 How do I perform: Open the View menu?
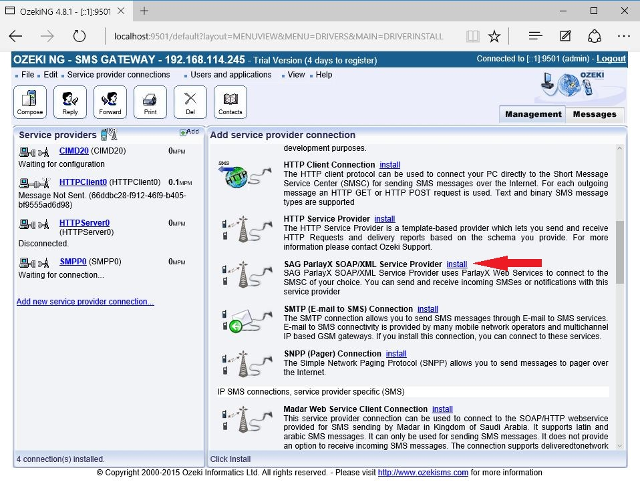[296, 75]
